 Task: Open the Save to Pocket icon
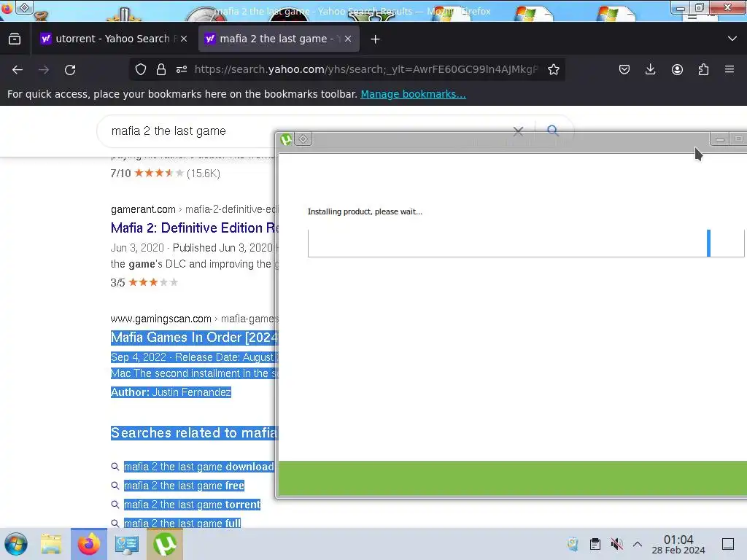coord(624,69)
